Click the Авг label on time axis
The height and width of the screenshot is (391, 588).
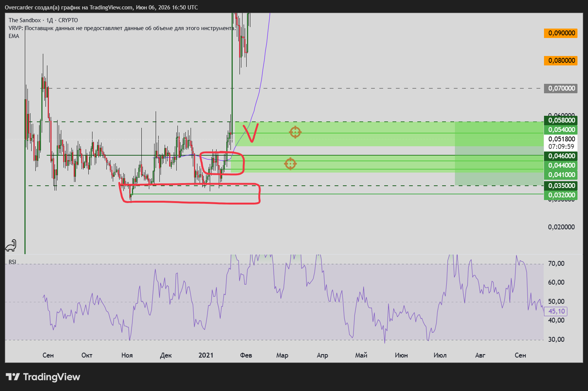coord(480,355)
